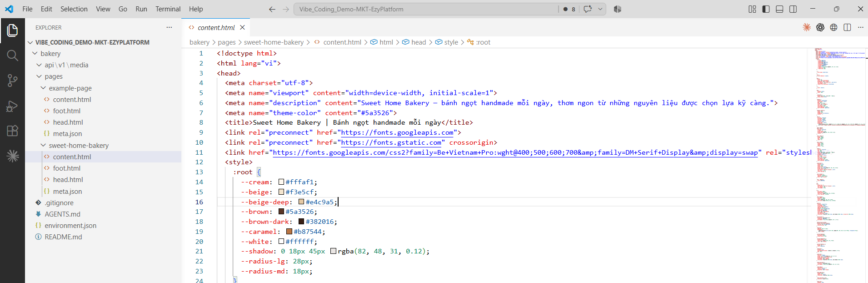Select the 'style' breadcrumb segment
This screenshot has height=283, width=868.
[446, 42]
